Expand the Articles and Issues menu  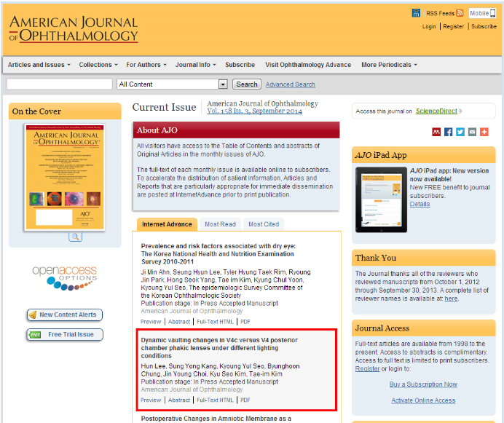pyautogui.click(x=39, y=65)
